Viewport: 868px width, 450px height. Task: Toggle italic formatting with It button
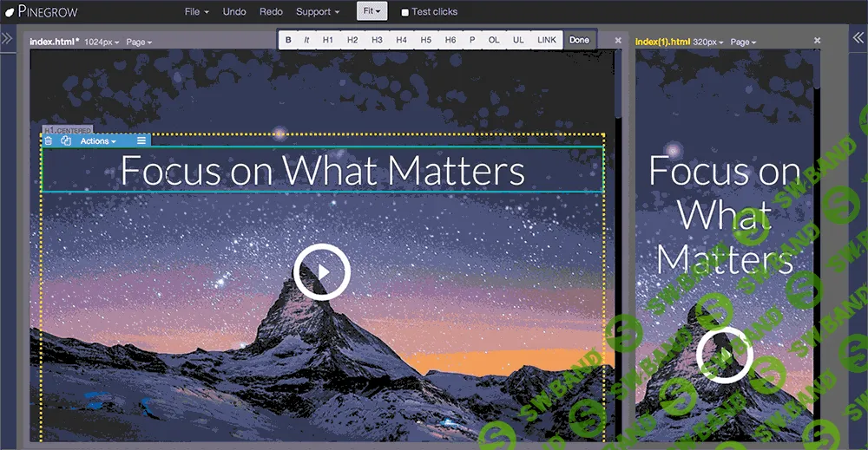point(306,40)
